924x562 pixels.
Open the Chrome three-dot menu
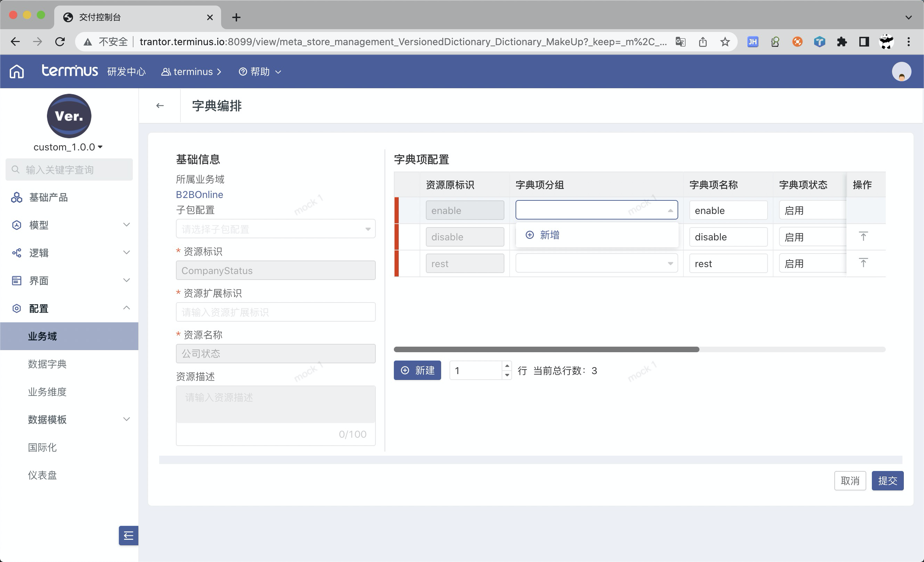point(909,42)
